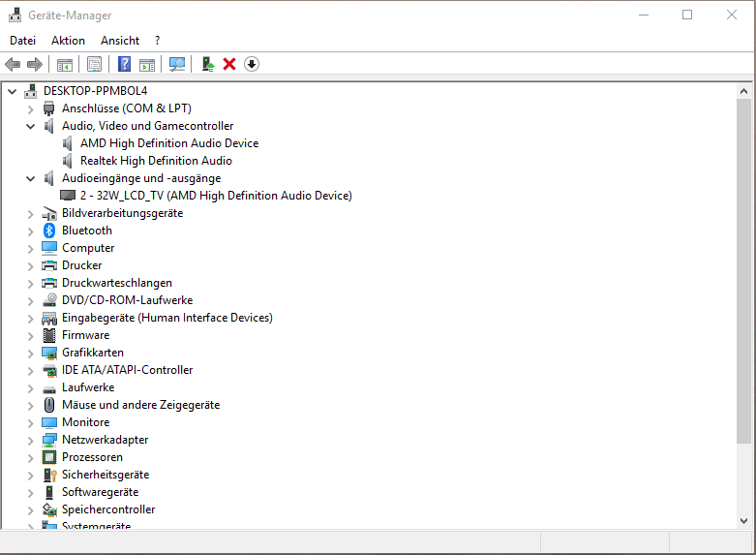
Task: Click the Eingabegeräte keyboard icon
Action: 49,318
